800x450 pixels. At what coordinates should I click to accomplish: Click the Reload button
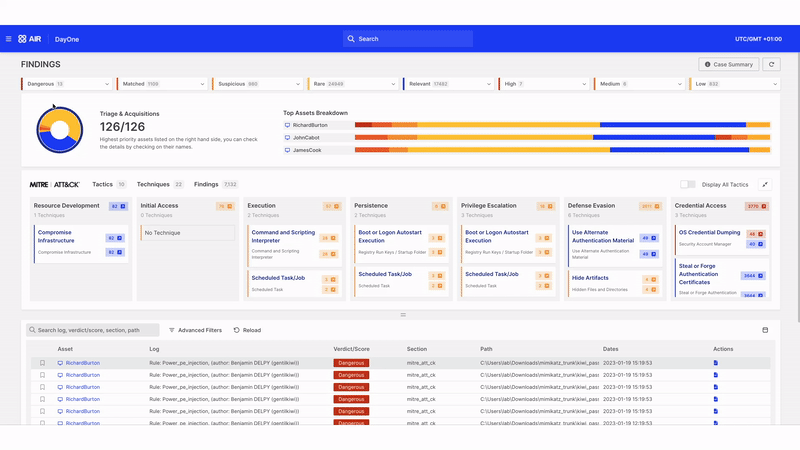pos(247,330)
